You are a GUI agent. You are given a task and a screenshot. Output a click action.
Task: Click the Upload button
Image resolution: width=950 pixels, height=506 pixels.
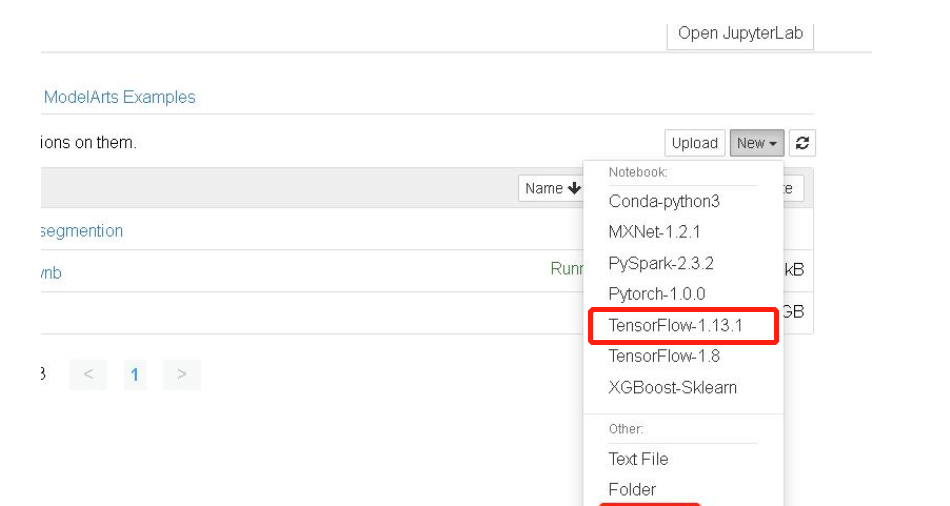click(x=694, y=143)
